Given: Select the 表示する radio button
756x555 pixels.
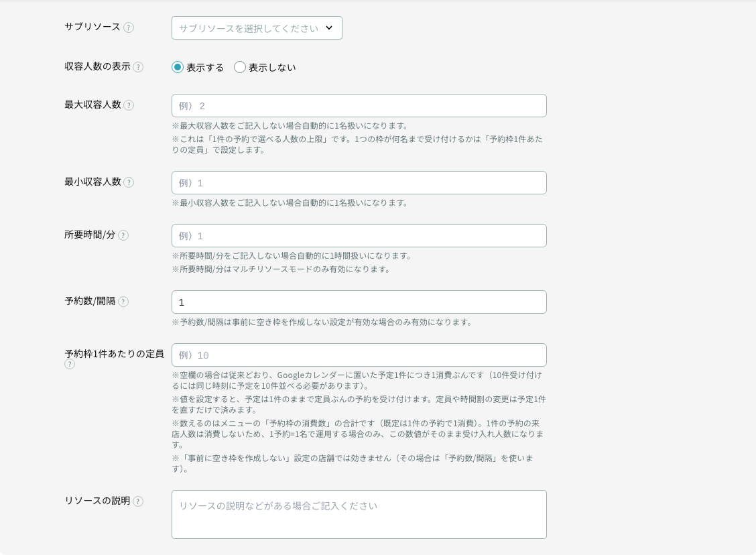Looking at the screenshot, I should pos(178,68).
